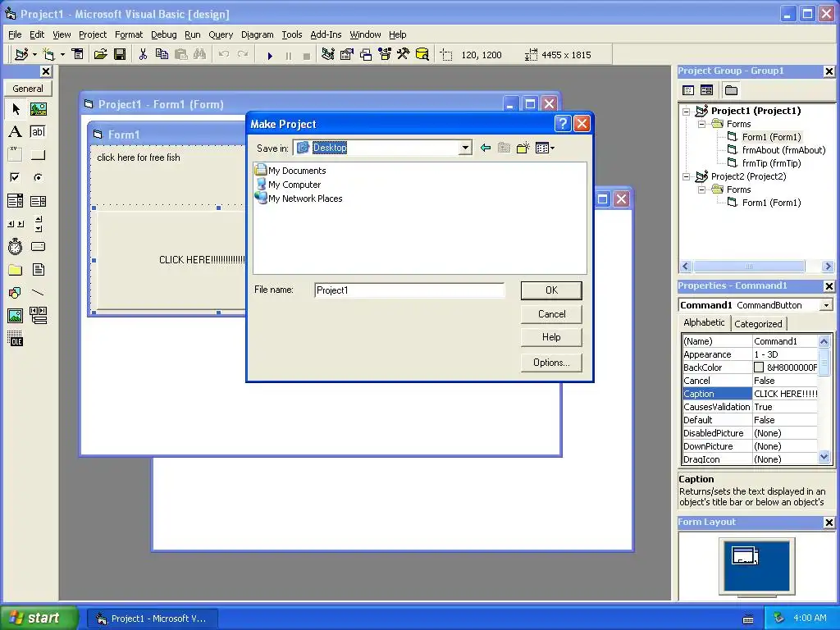The height and width of the screenshot is (630, 840).
Task: Select the OptionButton control tool
Action: click(38, 177)
